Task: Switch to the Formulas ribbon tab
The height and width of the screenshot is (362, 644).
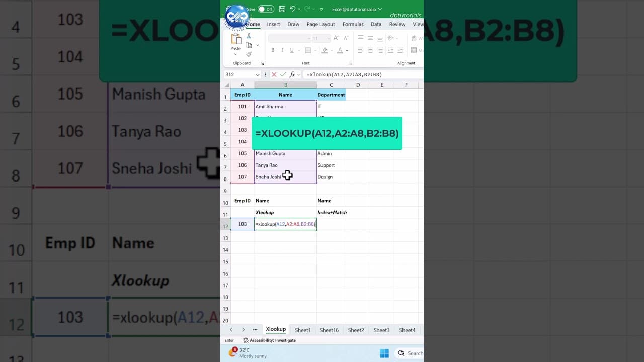Action: 353,24
